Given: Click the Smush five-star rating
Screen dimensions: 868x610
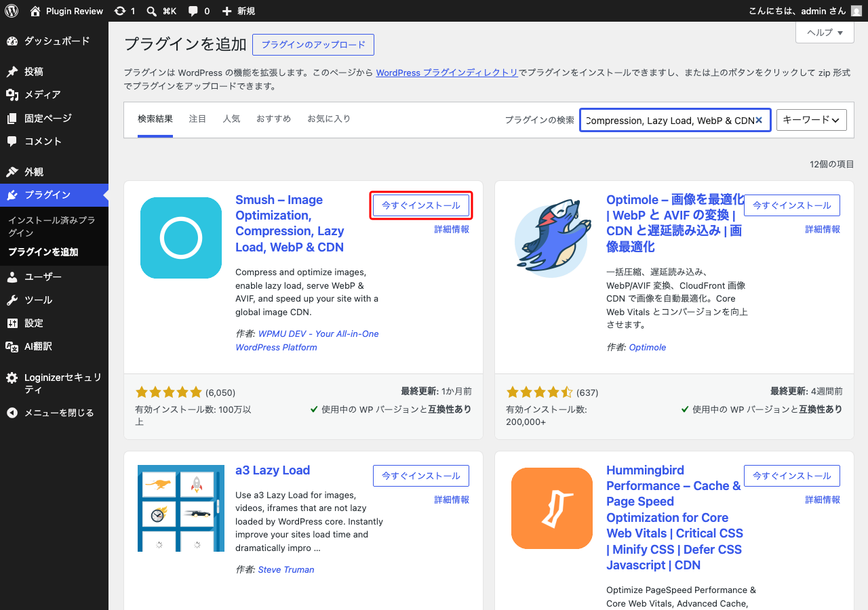Looking at the screenshot, I should (169, 392).
